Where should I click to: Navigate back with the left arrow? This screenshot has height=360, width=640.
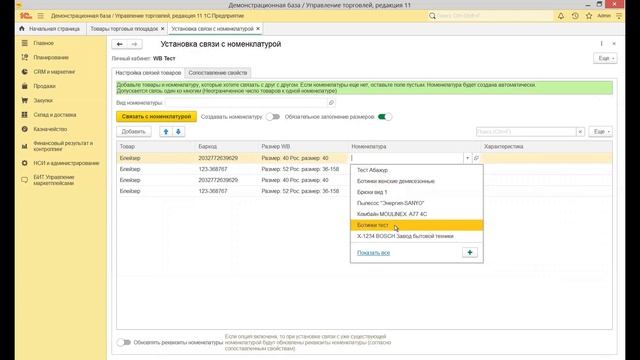coord(120,44)
